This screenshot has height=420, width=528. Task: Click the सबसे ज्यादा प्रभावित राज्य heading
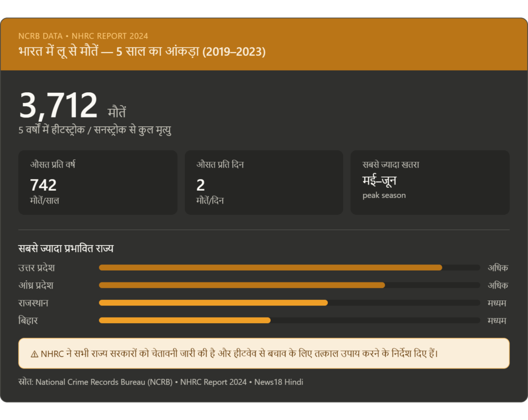pos(66,248)
